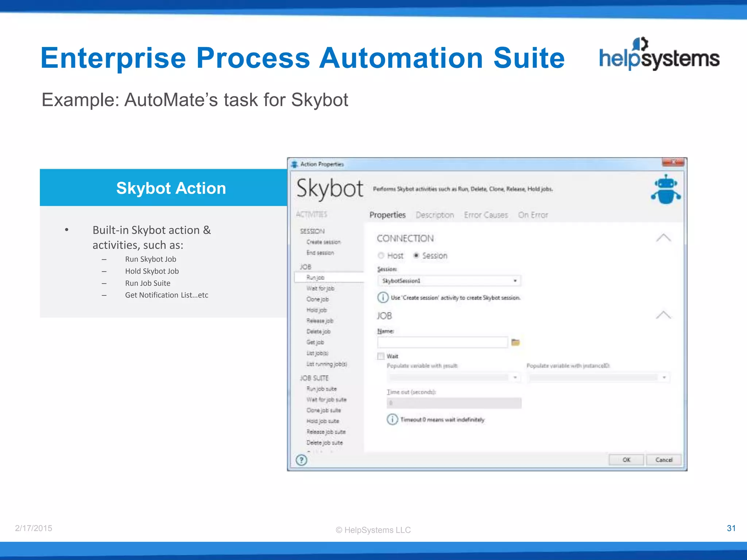Click info icon beside Timeout 0 note

[x=392, y=419]
